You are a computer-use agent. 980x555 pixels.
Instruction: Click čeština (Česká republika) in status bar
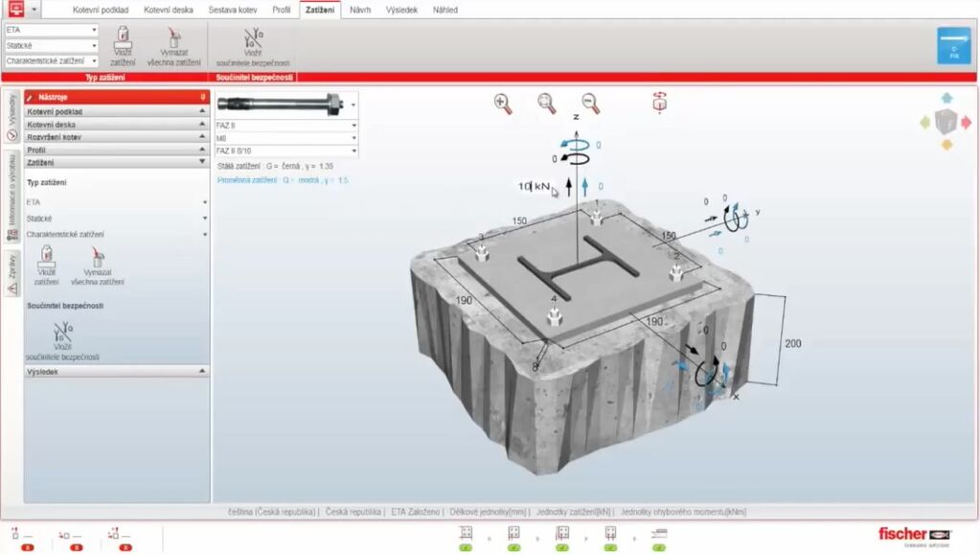(x=271, y=512)
